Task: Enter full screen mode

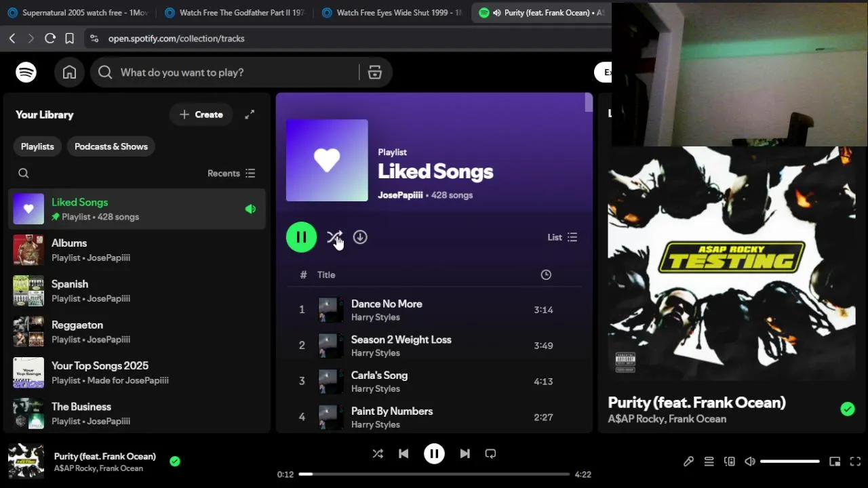Action: pos(855,462)
